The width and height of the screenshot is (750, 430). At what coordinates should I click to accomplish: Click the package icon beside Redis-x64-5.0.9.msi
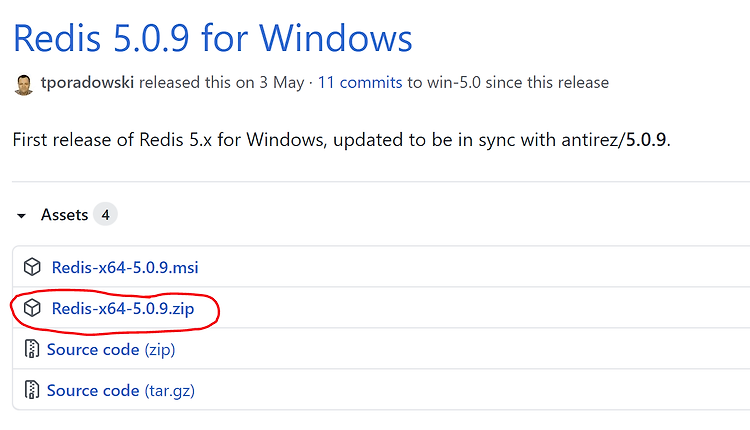[x=32, y=267]
